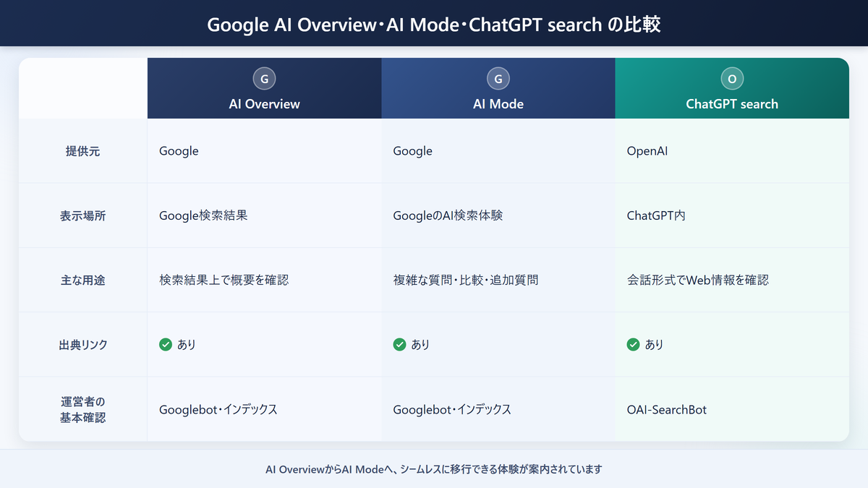Click 'あり' in the AI Overview column
This screenshot has width=868, height=488.
pos(187,345)
